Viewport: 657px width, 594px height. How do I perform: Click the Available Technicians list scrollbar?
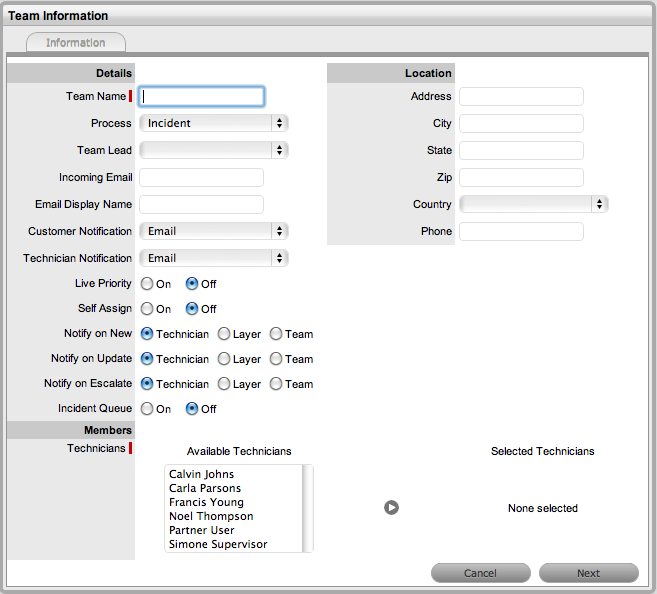(308, 508)
